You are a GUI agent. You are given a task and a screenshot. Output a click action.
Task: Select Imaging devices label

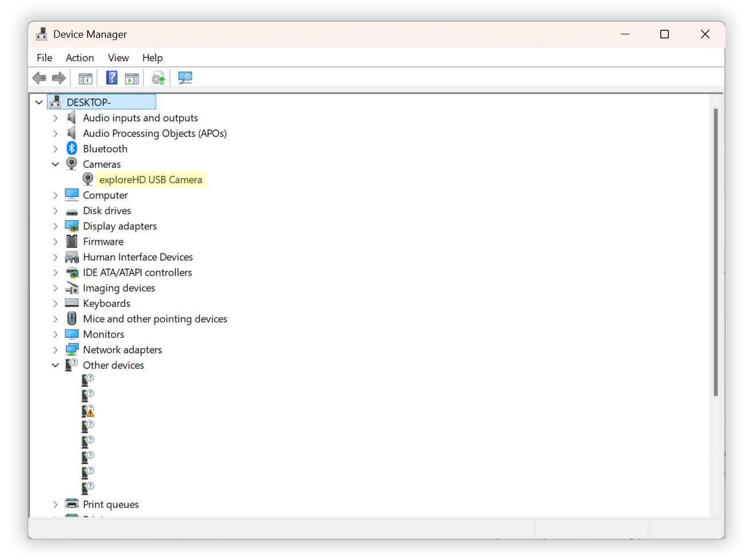[x=119, y=288]
